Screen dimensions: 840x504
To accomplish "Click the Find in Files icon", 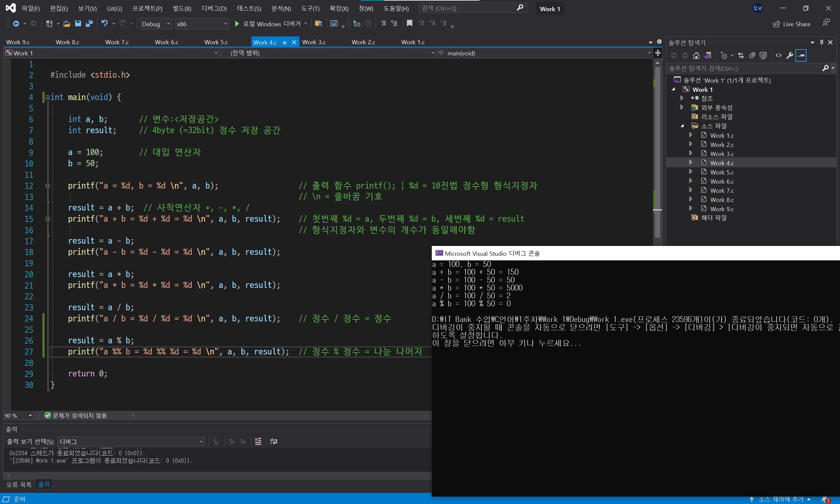I will [x=318, y=23].
